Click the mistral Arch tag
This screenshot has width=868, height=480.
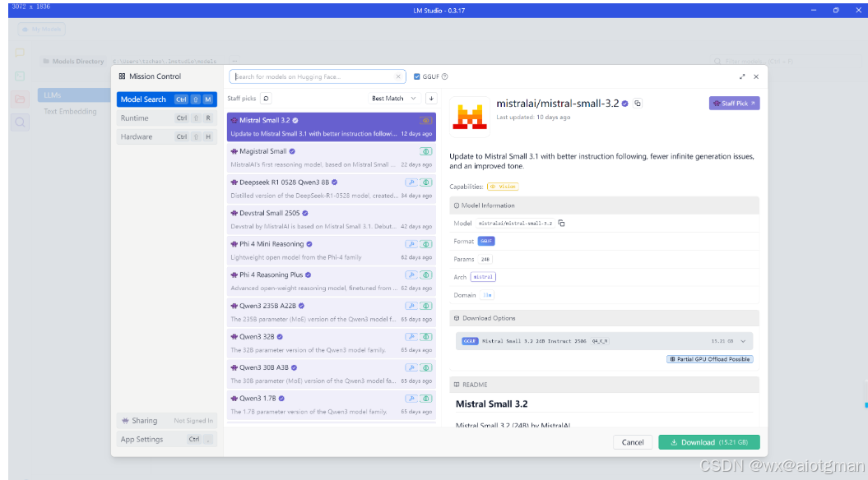[x=483, y=277]
